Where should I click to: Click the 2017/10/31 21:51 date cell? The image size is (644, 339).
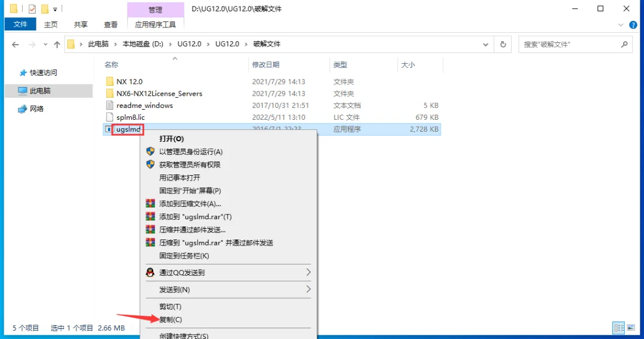point(280,105)
